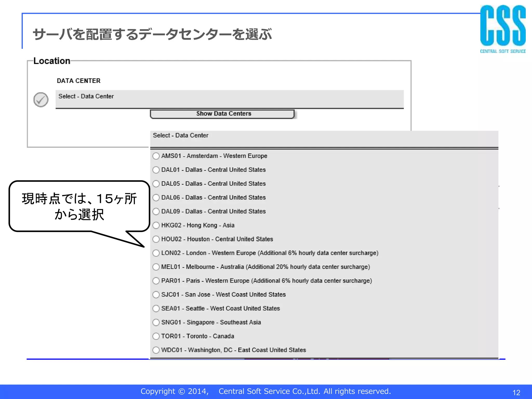Select the TOR01 Toronto radio button
The height and width of the screenshot is (399, 532).
tap(156, 336)
